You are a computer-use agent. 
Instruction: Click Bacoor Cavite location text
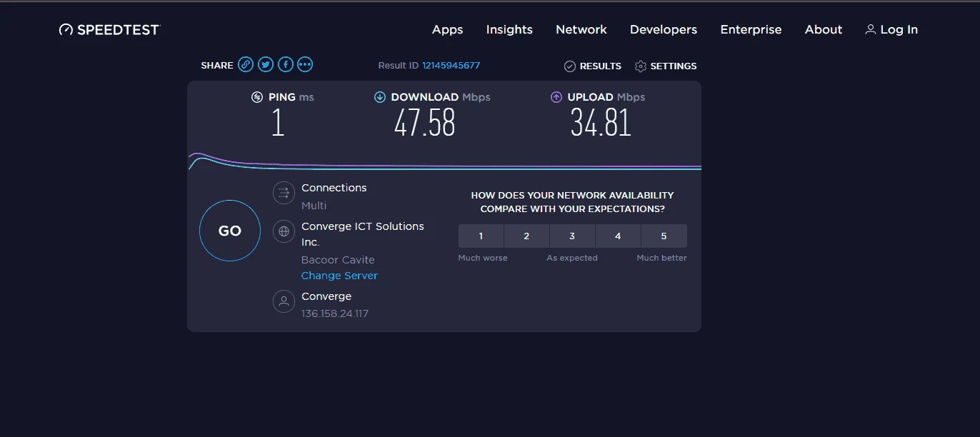pyautogui.click(x=338, y=260)
